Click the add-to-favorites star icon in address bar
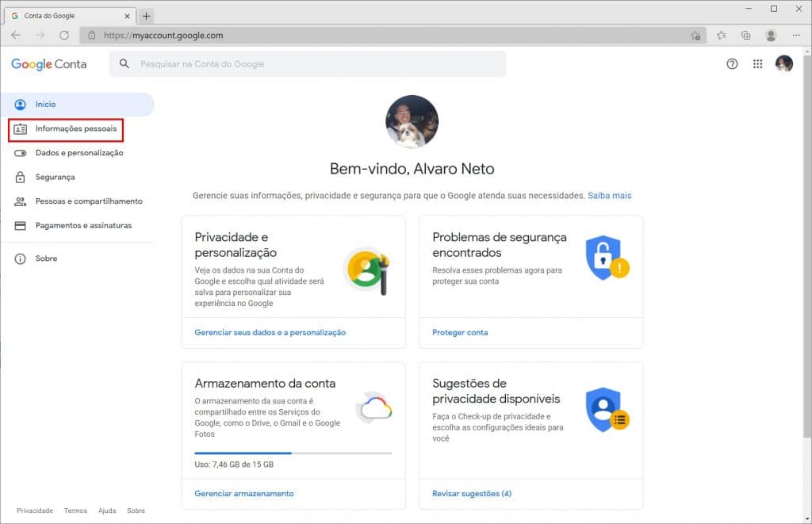 [695, 35]
